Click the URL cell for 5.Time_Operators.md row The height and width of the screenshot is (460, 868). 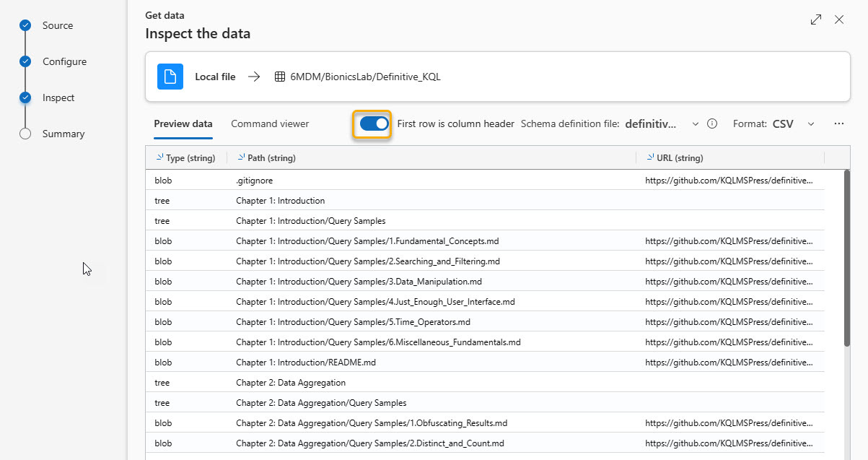(730, 321)
